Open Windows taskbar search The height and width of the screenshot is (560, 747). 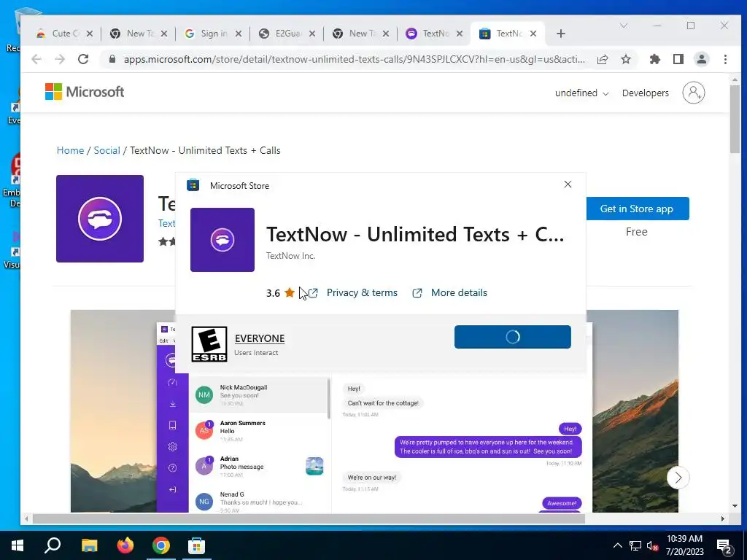(53, 545)
